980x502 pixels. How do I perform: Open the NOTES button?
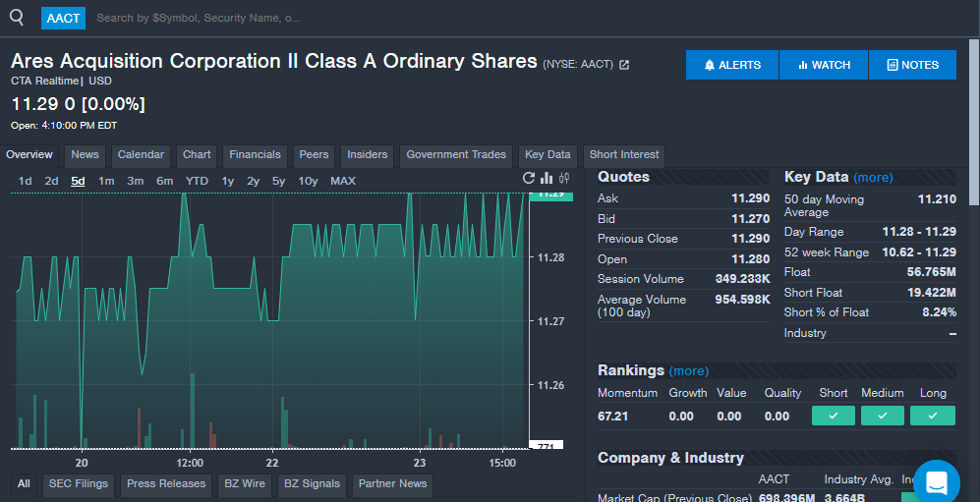(912, 65)
